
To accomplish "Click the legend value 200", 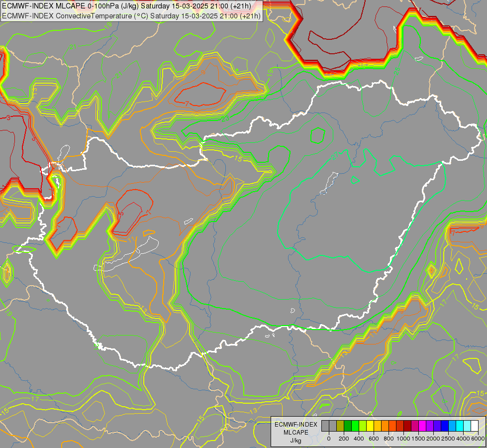I will pyautogui.click(x=344, y=439).
